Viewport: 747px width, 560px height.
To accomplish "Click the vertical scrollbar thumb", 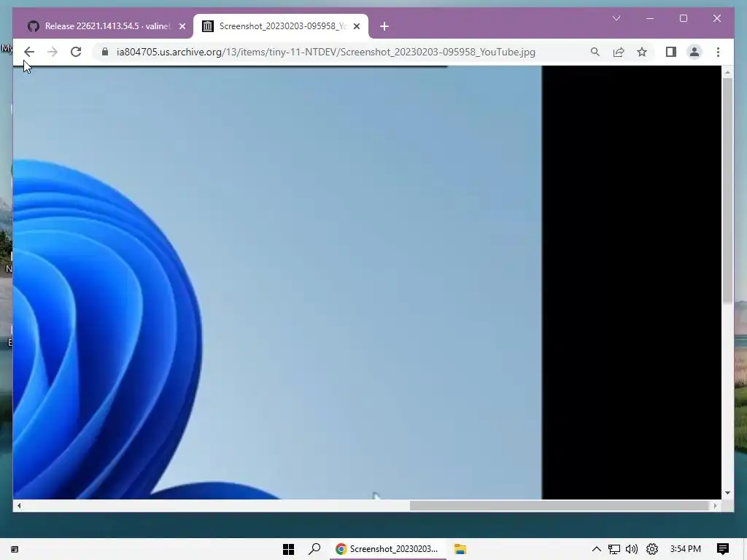I will 727,190.
